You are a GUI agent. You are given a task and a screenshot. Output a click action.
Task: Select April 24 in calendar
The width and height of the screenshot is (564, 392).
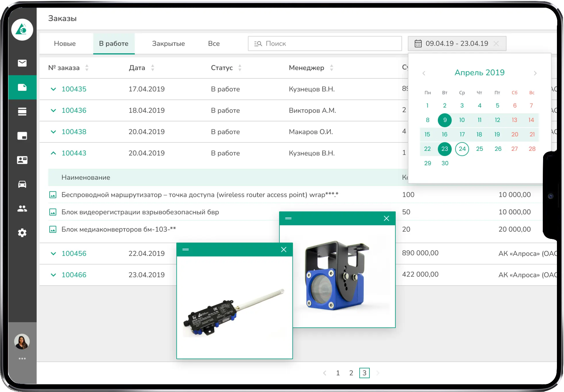pyautogui.click(x=462, y=149)
